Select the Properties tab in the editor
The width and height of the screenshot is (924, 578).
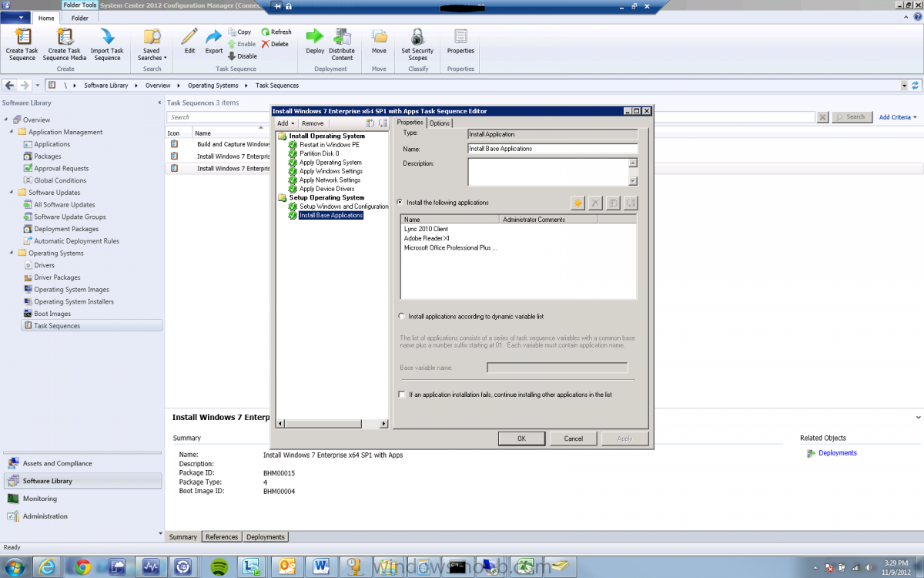click(410, 123)
